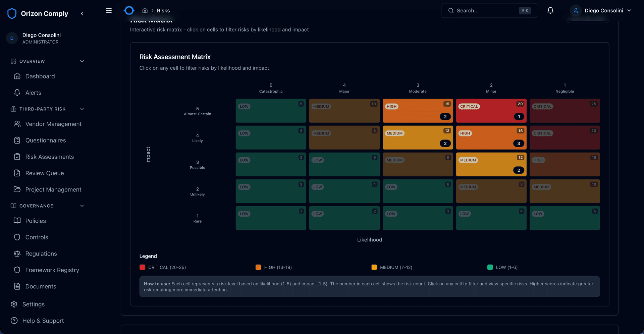Open Alerts using the bell icon in sidebar

click(17, 93)
